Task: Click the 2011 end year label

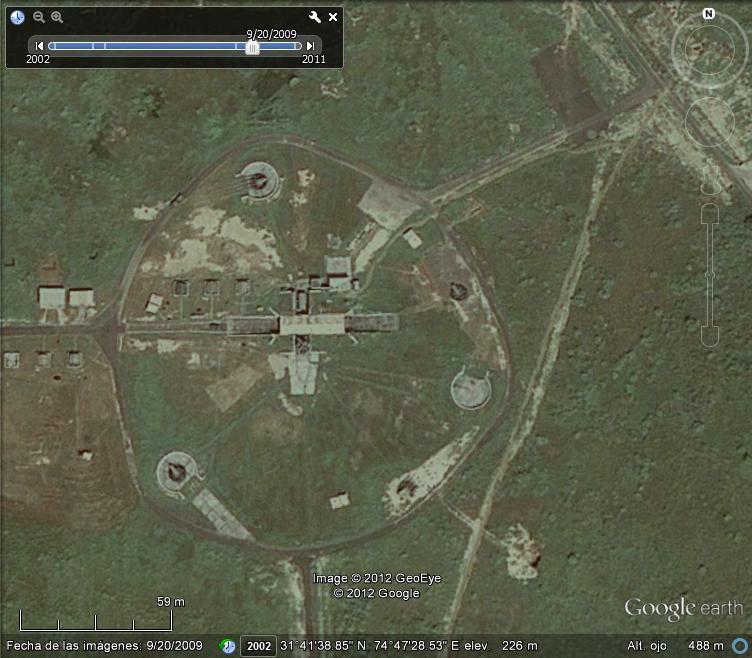Action: point(314,59)
